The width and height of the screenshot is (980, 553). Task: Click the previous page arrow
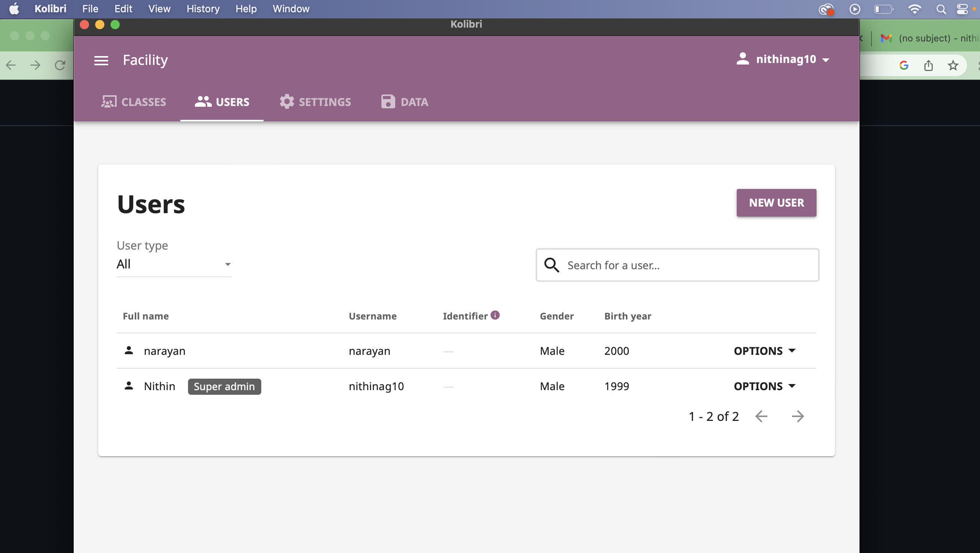[x=761, y=416]
